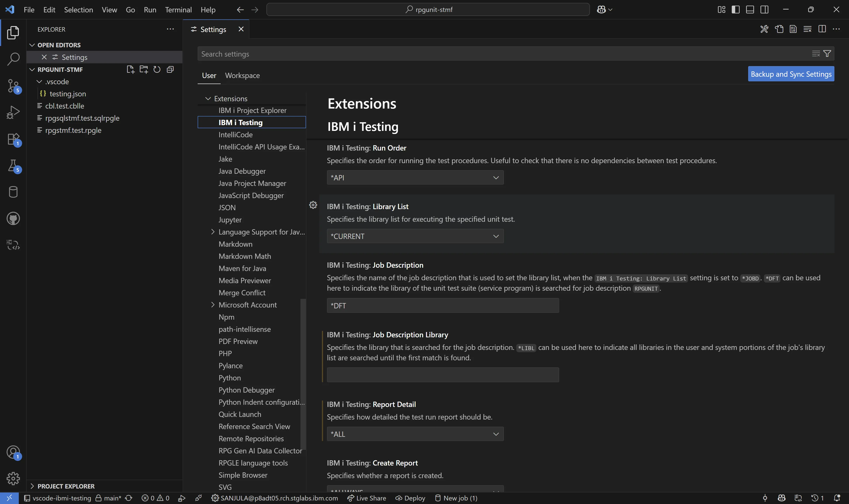Click gear icon beside Library List setting
Image resolution: width=849 pixels, height=504 pixels.
tap(313, 205)
